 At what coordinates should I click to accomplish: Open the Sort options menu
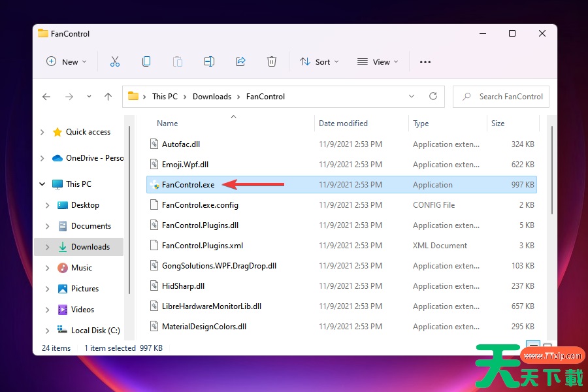point(319,61)
